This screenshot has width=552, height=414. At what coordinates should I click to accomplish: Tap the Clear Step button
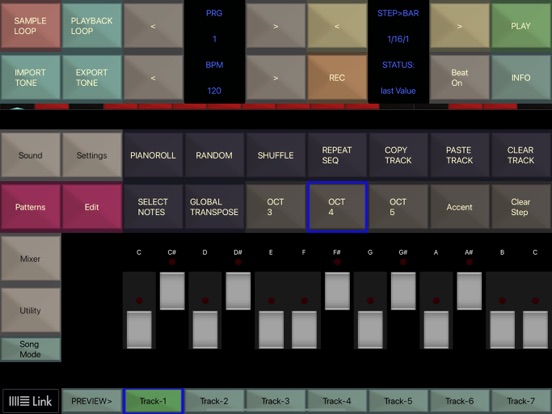(x=521, y=207)
